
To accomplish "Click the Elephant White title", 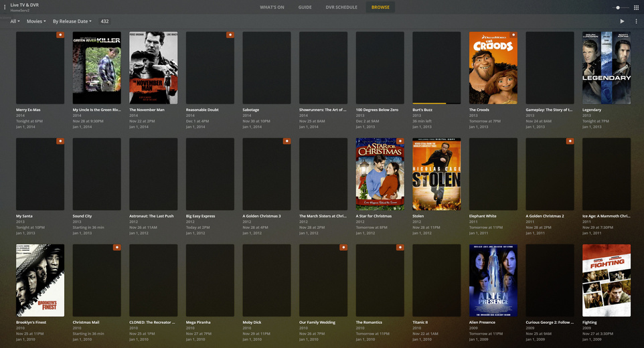I will coord(483,216).
